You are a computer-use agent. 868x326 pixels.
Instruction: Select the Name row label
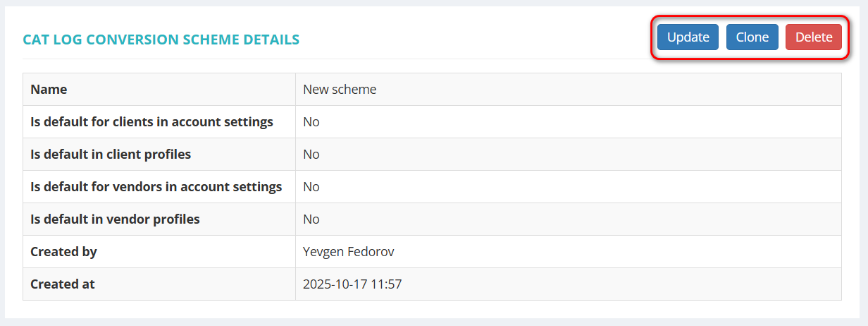49,90
